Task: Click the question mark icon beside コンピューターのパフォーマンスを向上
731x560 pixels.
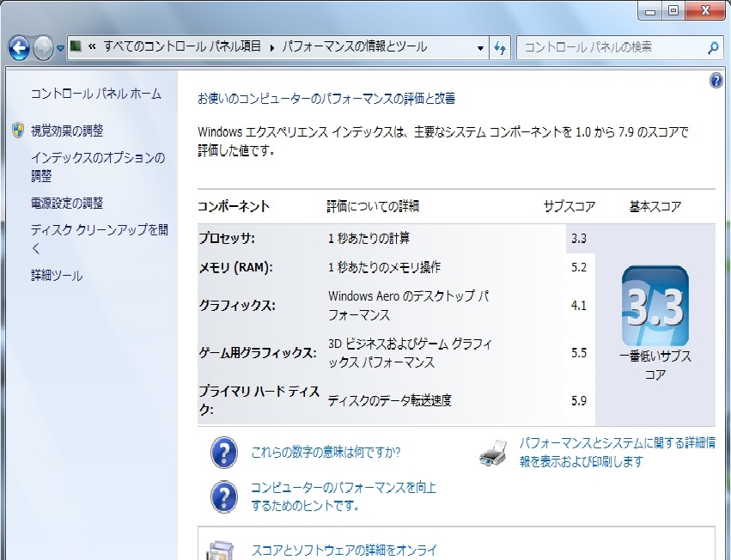Action: [224, 496]
